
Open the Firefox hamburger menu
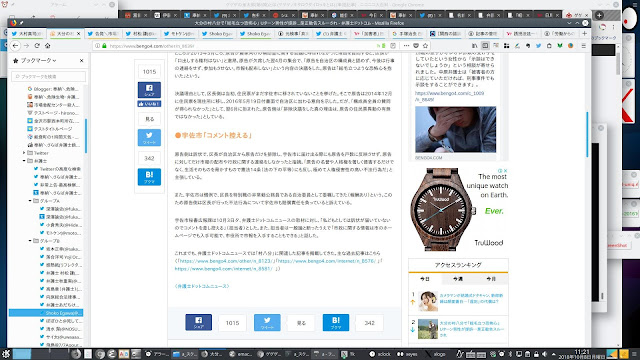(584, 46)
